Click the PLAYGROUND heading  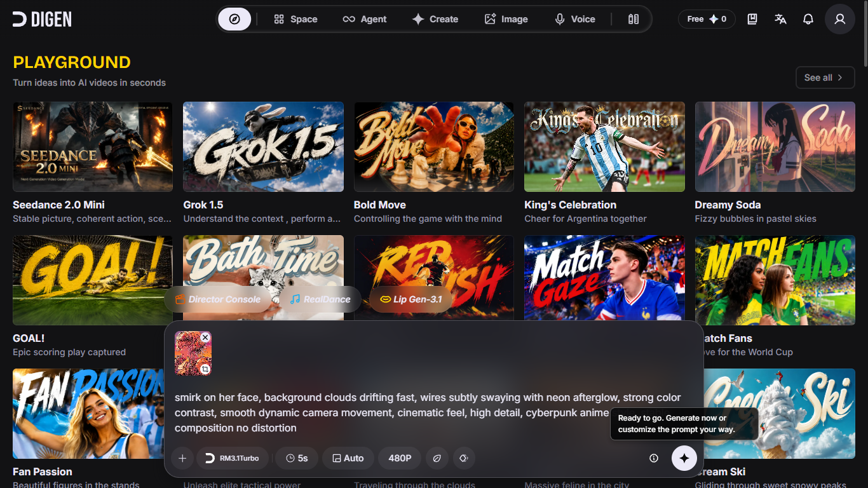(72, 62)
